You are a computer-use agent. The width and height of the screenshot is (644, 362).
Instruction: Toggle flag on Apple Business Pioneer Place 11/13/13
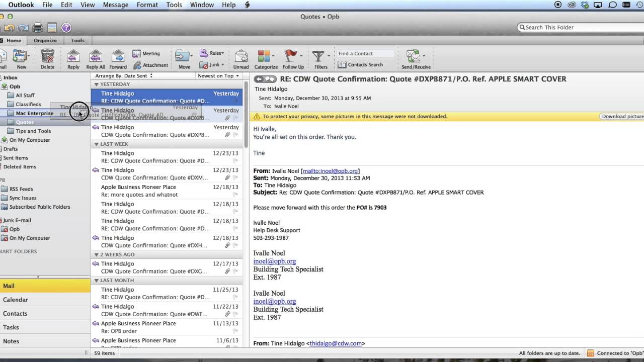click(x=235, y=331)
